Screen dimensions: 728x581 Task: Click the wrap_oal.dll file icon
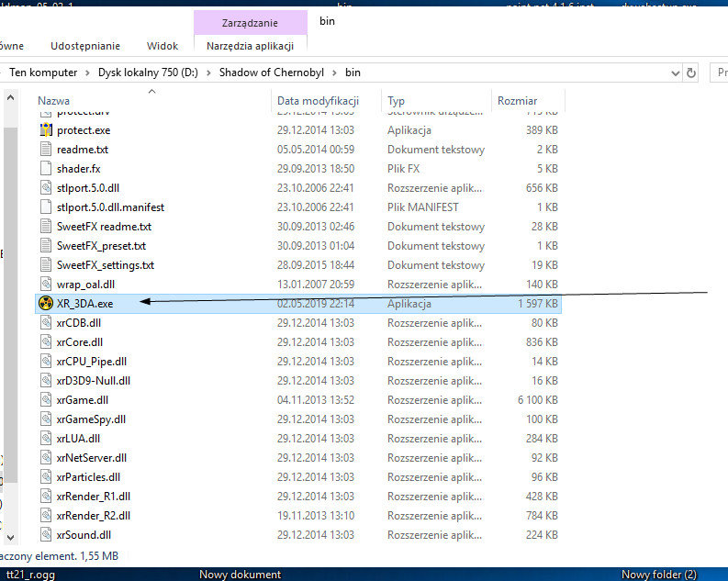[46, 285]
